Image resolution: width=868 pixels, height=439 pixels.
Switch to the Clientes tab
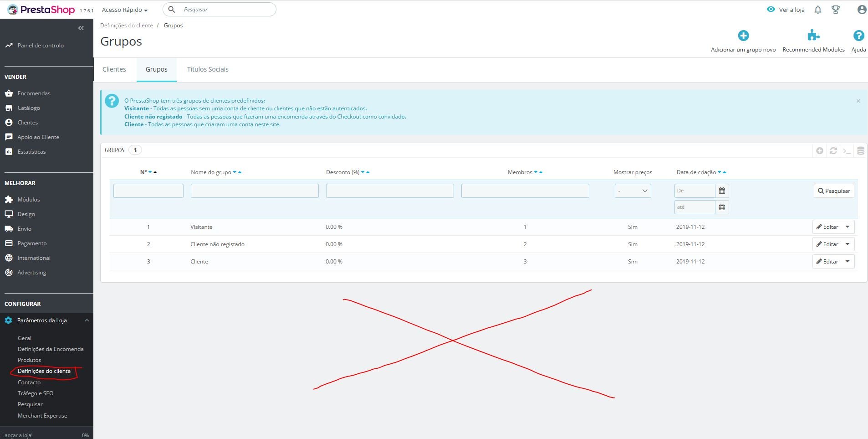[x=114, y=69]
